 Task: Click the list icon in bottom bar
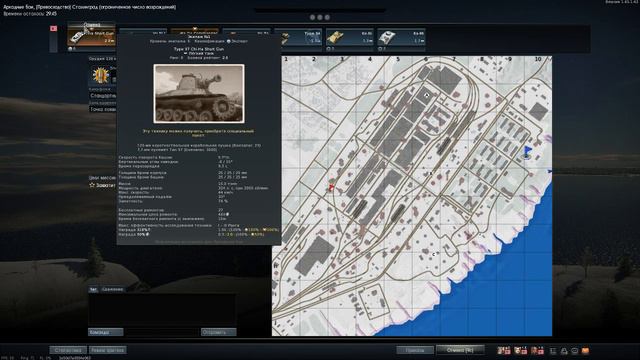click(x=553, y=351)
